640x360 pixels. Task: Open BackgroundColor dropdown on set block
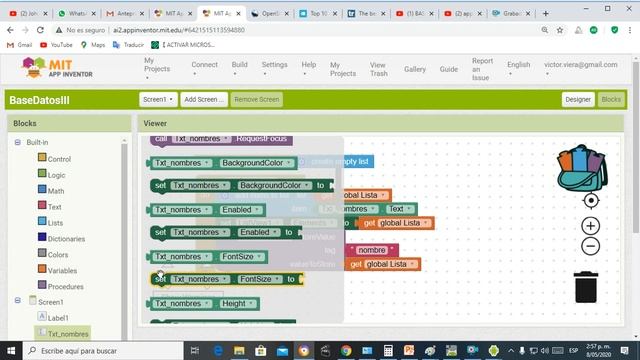pyautogui.click(x=274, y=185)
